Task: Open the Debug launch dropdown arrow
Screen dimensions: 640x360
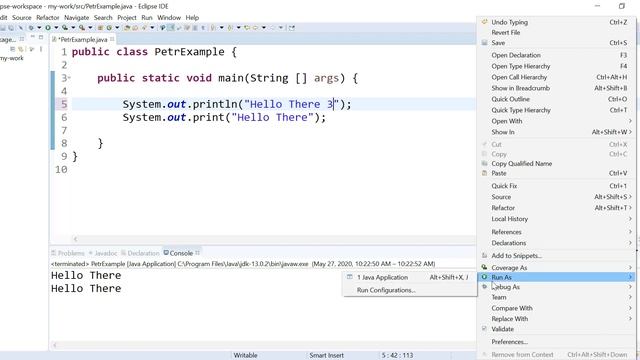Action: [x=39, y=28]
